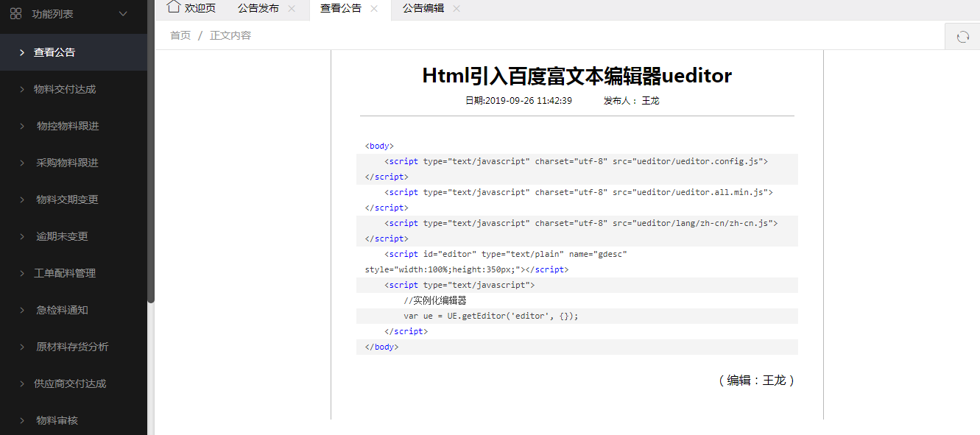Close the 公告发布 tab
Image resolution: width=980 pixels, height=435 pixels.
coord(292,9)
